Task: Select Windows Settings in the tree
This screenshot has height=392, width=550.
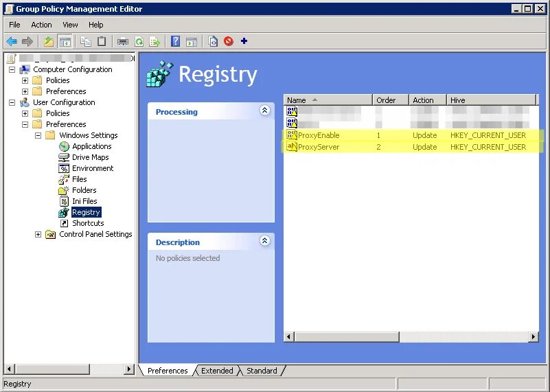Action: click(x=89, y=135)
